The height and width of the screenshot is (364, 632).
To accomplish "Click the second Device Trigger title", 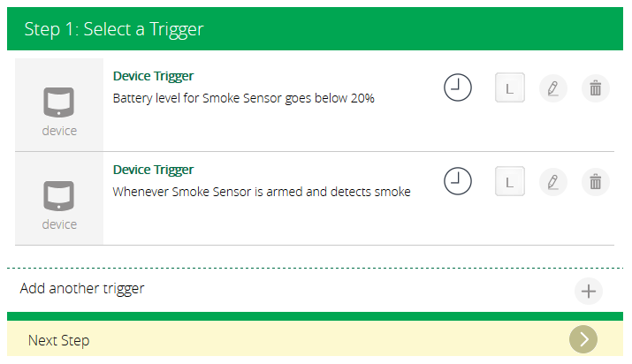I will (153, 170).
